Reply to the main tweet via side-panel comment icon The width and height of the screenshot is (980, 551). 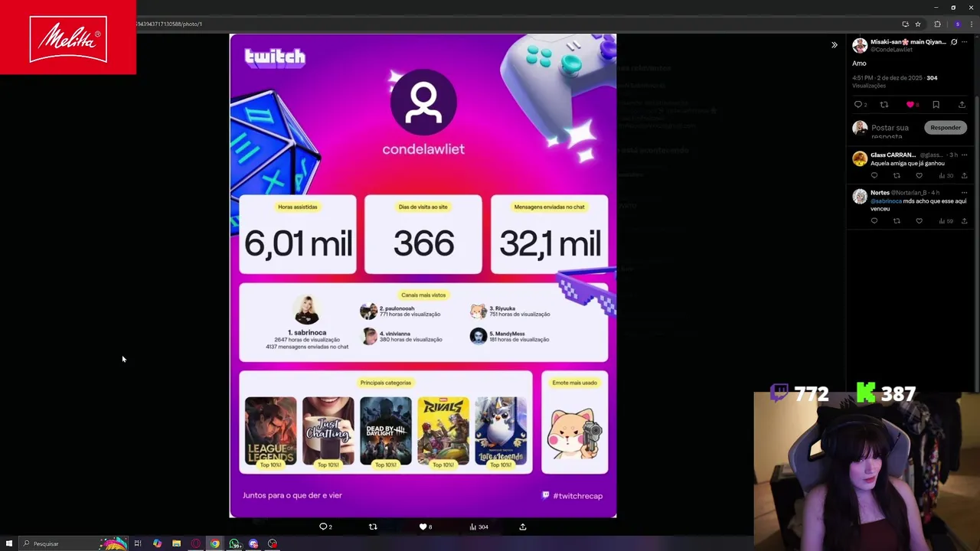[x=858, y=105]
